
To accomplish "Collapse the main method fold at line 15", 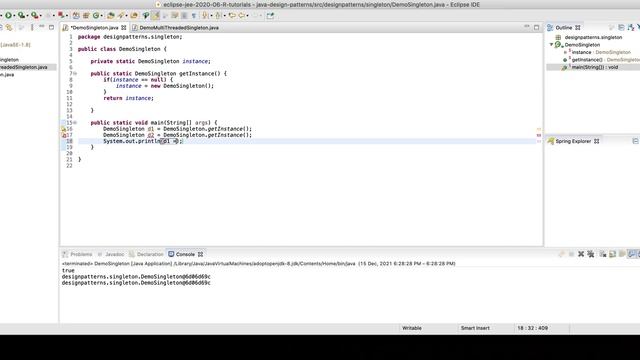I will tap(75, 122).
